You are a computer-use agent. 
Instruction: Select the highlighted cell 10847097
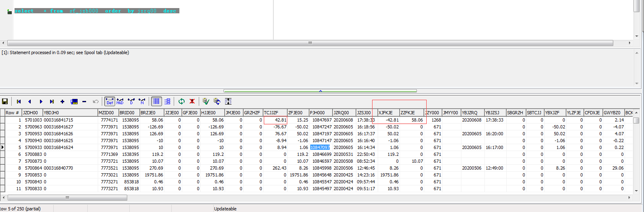coord(320,147)
